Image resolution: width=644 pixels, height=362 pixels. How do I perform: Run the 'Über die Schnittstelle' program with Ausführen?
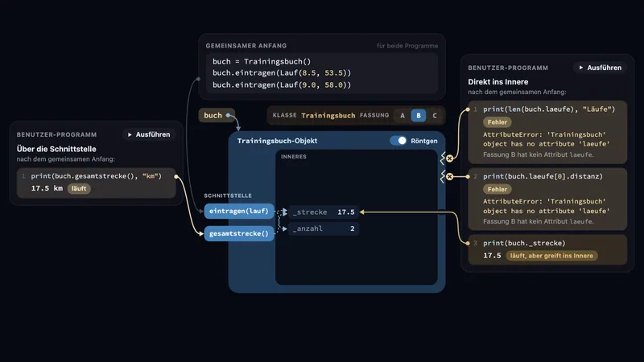click(x=149, y=134)
